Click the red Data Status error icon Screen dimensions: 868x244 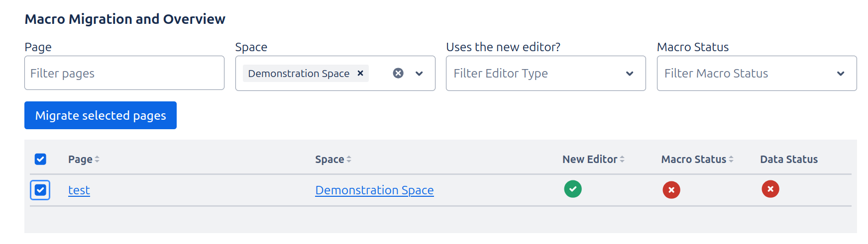(770, 189)
